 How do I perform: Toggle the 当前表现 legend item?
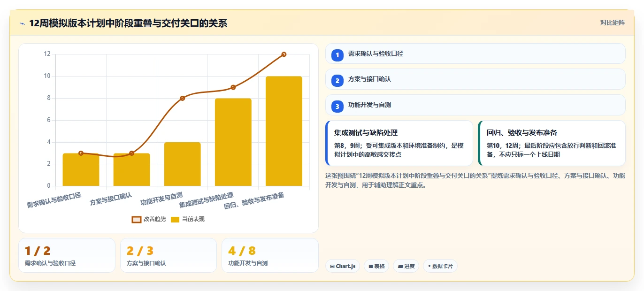pos(188,219)
